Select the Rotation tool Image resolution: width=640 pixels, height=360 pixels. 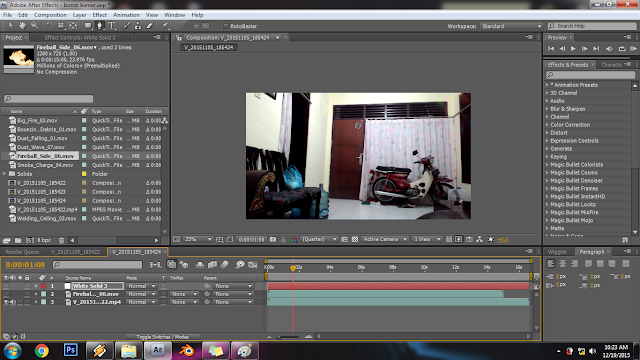click(x=49, y=26)
